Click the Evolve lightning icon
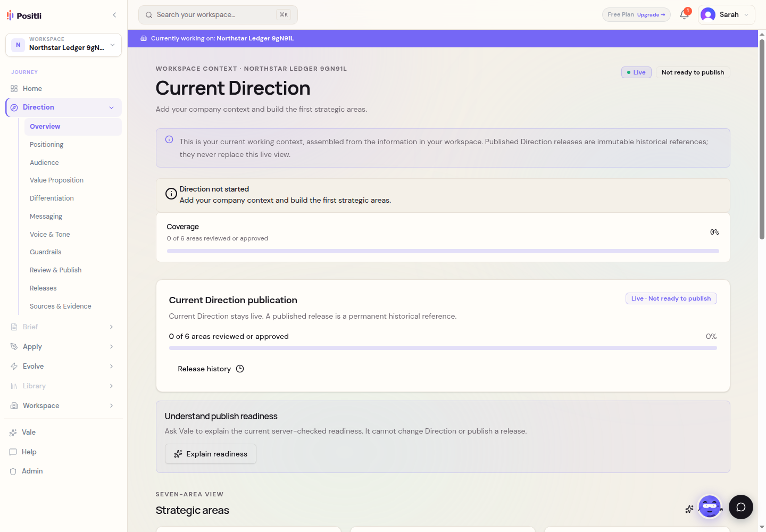This screenshot has height=532, width=766. [x=14, y=366]
